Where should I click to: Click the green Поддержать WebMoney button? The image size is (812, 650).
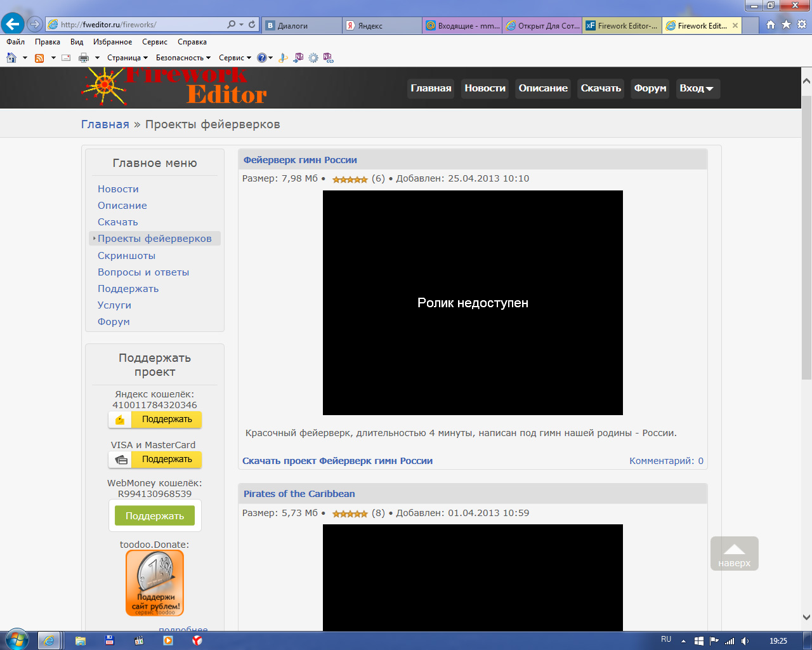tap(155, 516)
